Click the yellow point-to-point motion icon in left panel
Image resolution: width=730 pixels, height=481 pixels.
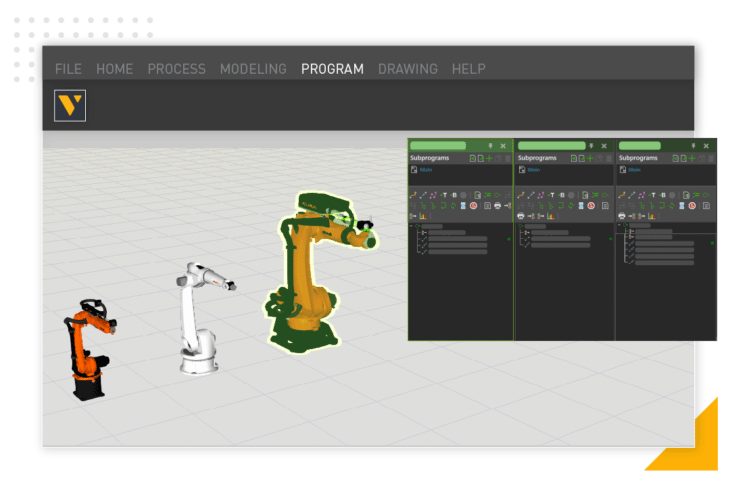(413, 194)
